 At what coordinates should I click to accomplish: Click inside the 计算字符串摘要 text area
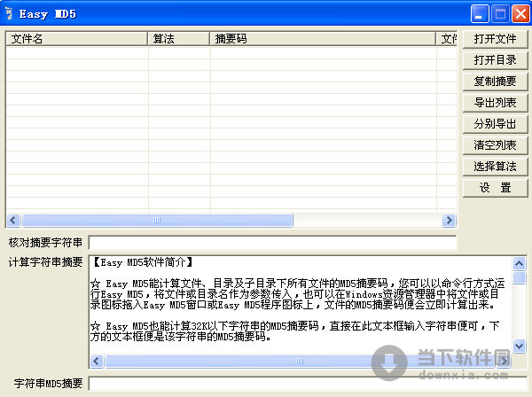click(301, 305)
